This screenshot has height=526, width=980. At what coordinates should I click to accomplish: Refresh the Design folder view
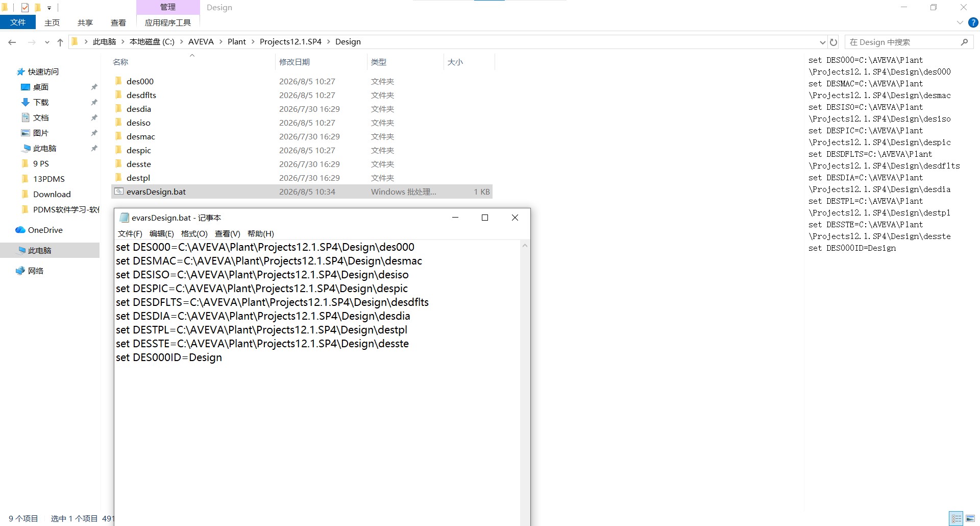pos(834,42)
